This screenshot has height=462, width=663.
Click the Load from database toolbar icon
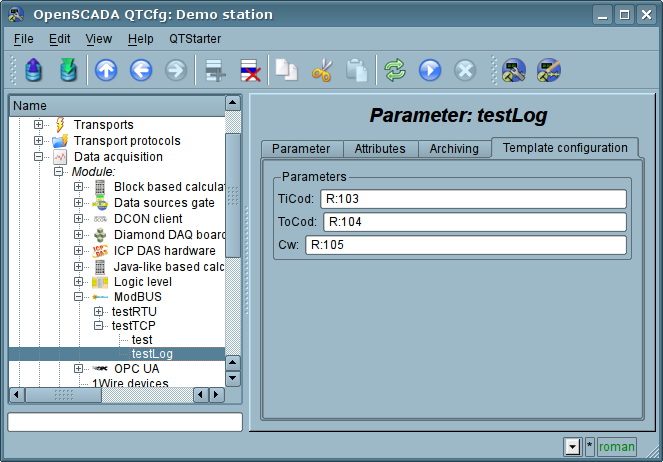click(x=34, y=70)
